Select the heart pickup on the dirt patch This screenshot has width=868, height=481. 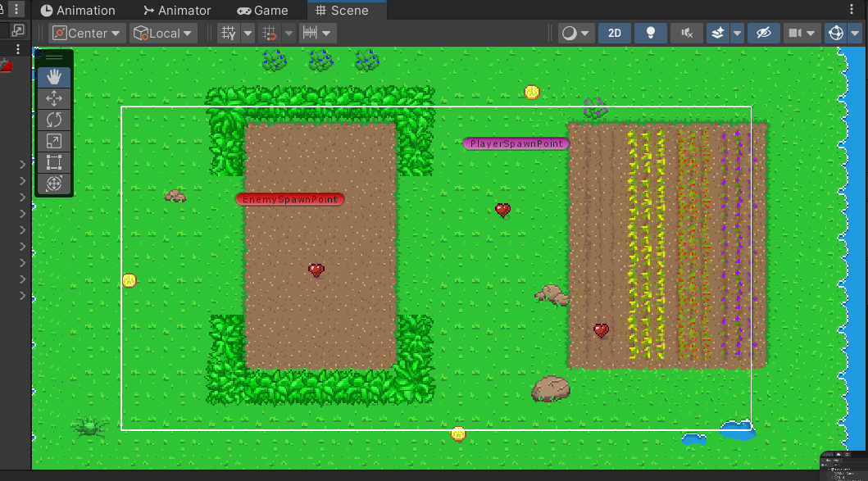(316, 270)
